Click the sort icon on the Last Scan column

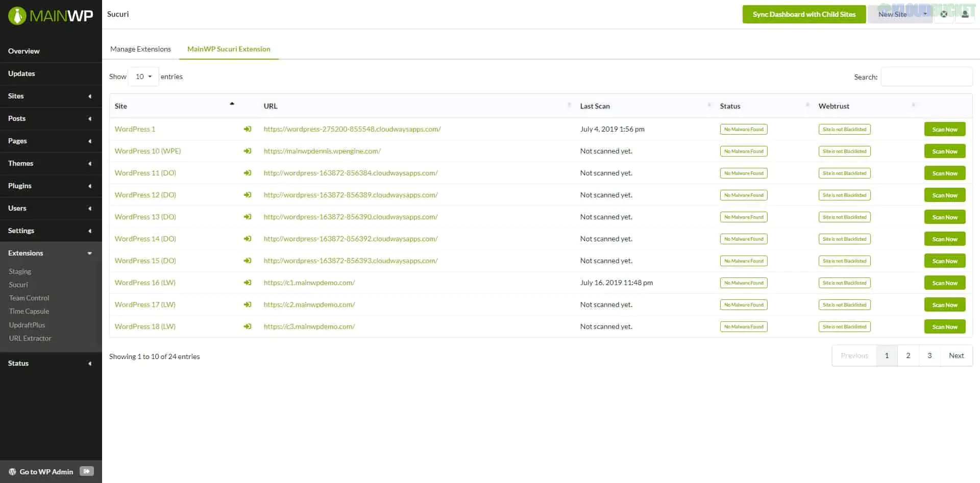tap(709, 105)
